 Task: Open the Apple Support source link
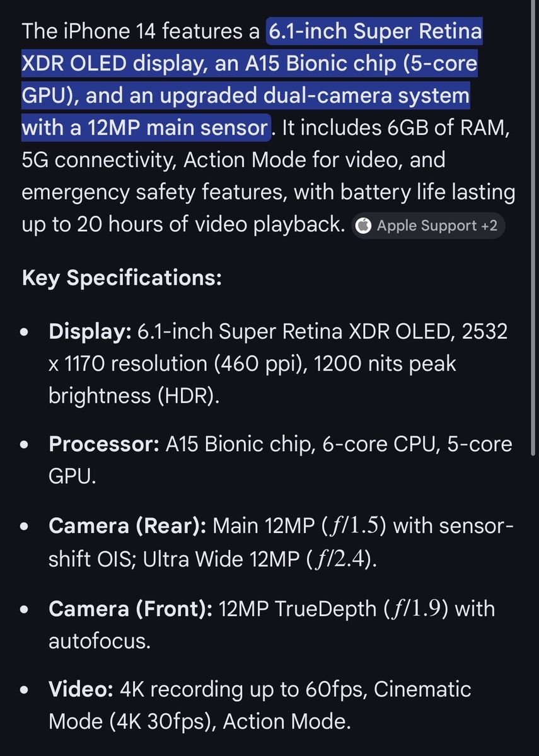point(426,226)
